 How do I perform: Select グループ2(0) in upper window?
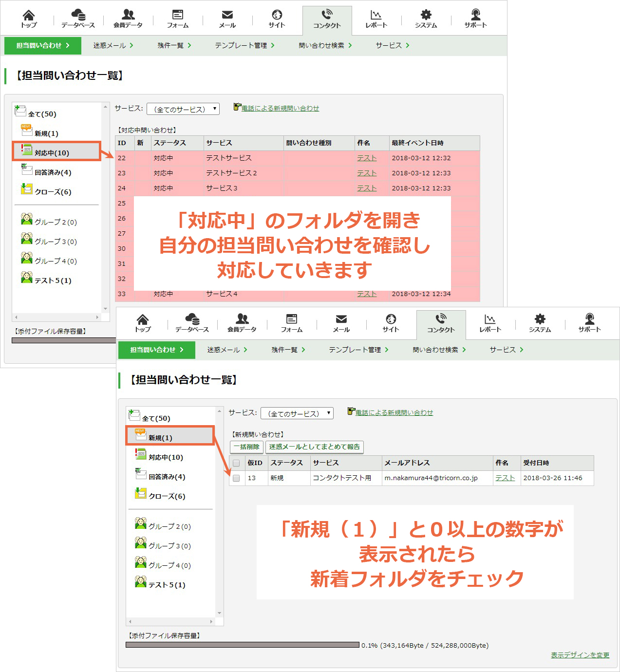49,220
